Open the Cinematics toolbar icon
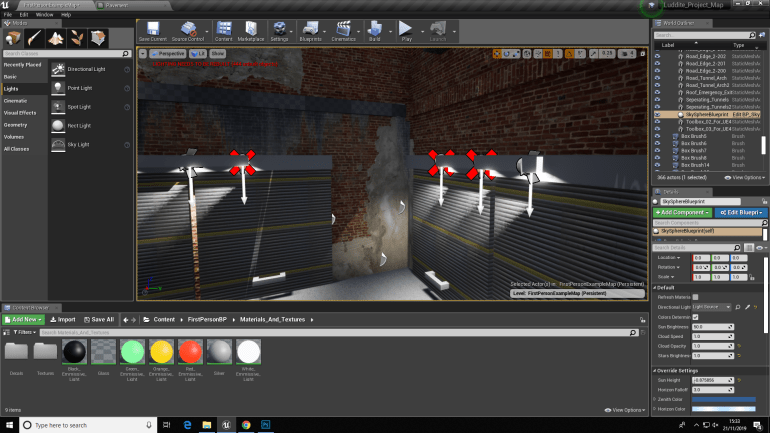The image size is (770, 433). (x=343, y=31)
